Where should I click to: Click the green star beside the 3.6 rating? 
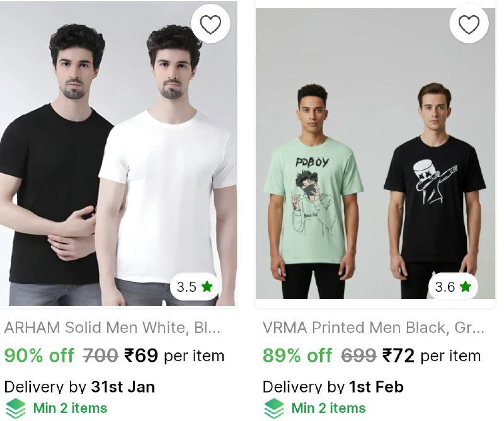click(466, 287)
